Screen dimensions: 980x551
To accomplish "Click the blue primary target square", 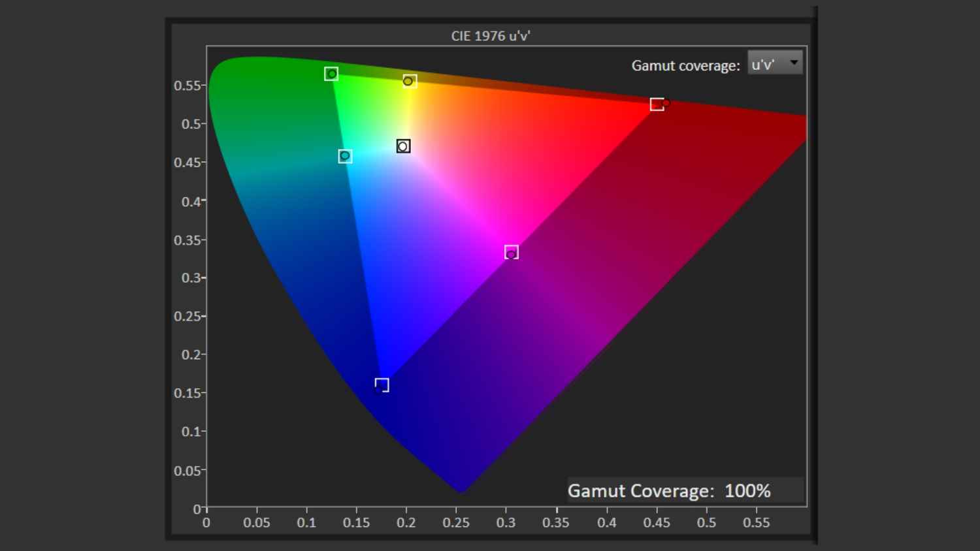I will click(382, 385).
